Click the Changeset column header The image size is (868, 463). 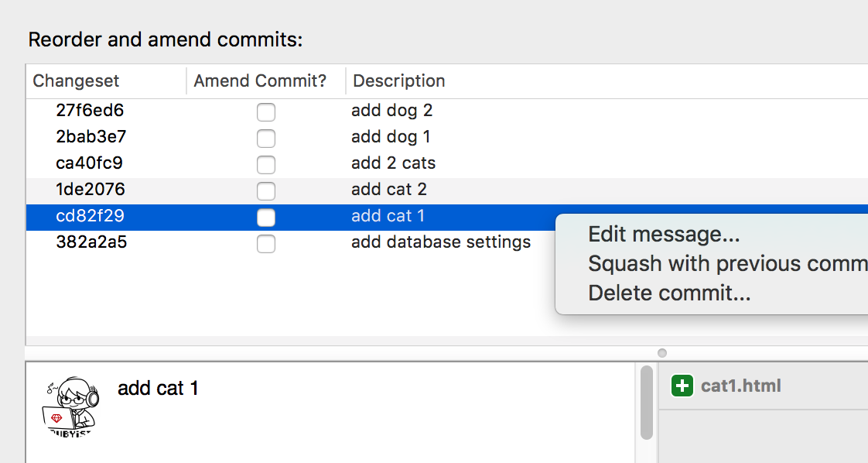76,81
